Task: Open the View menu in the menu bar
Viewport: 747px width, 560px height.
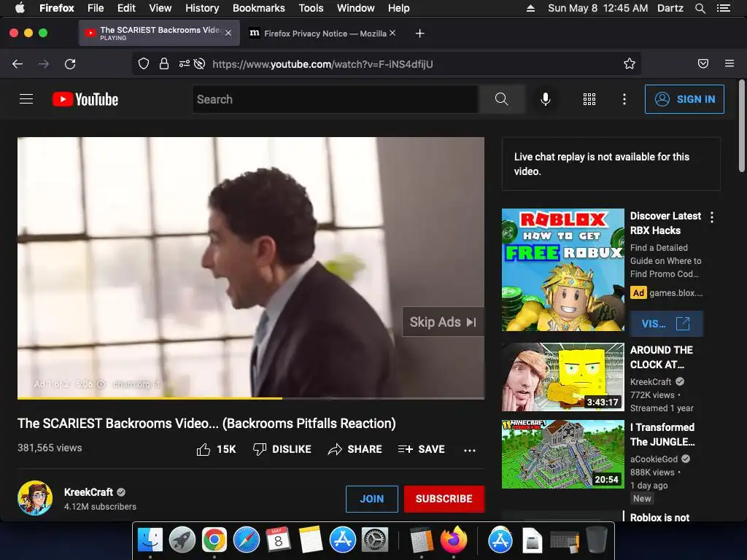Action: click(x=160, y=8)
